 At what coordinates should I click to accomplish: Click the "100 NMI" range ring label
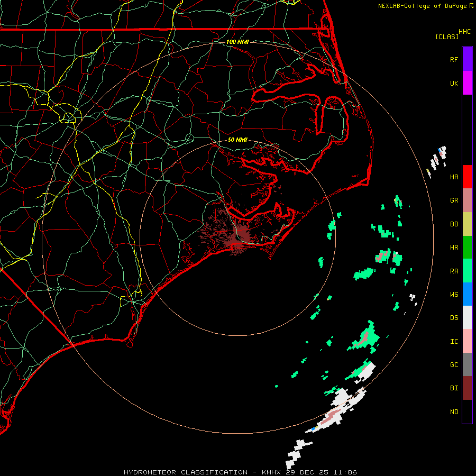pos(237,42)
